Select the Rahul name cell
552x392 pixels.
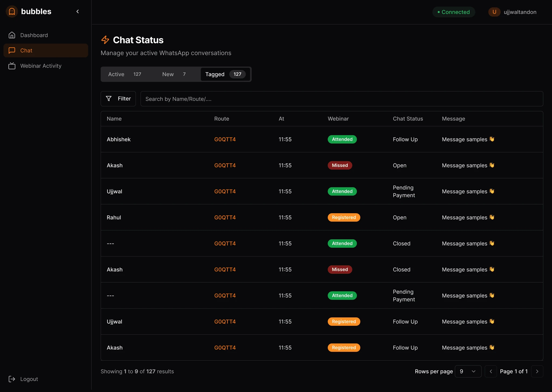click(114, 218)
